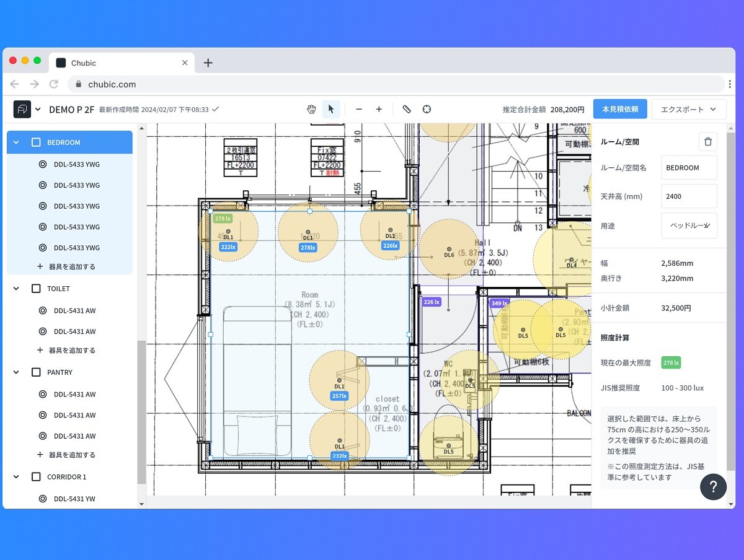
Task: Open dropdown arrow beside the logo
Action: [x=38, y=109]
